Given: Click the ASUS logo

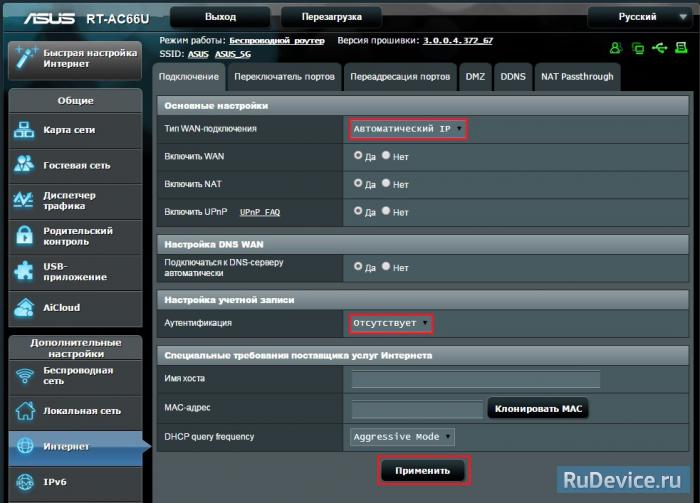Looking at the screenshot, I should [x=50, y=18].
